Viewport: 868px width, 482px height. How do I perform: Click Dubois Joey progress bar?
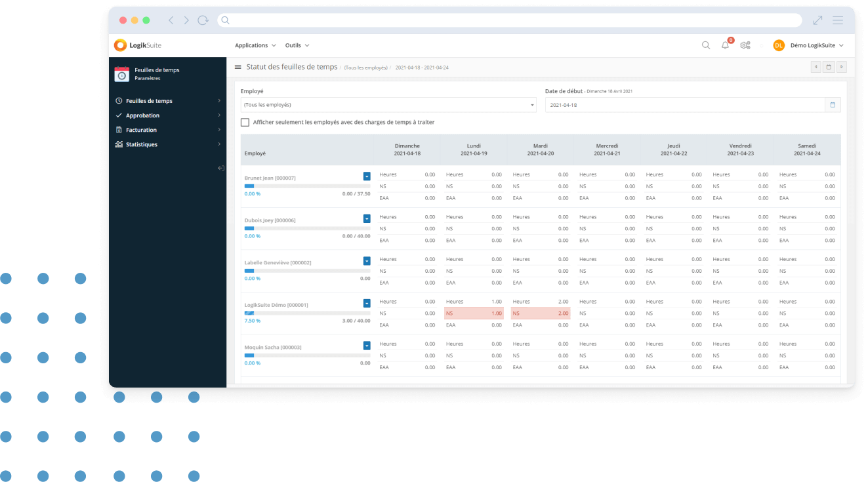307,228
